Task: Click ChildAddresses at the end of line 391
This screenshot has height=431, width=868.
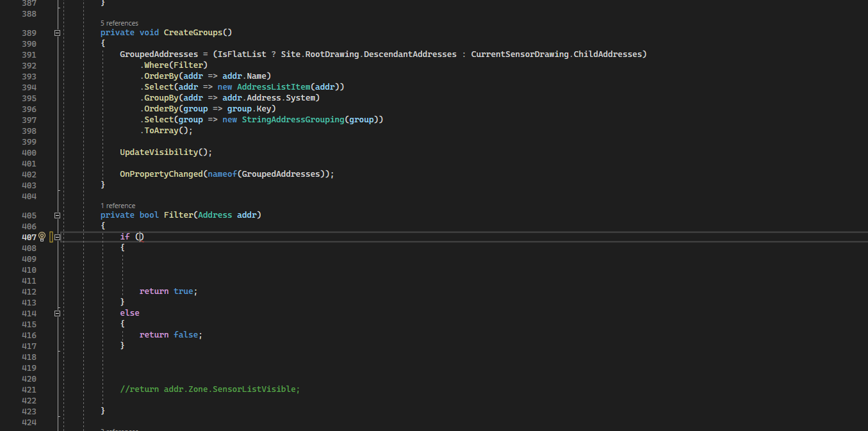Action: click(x=608, y=54)
